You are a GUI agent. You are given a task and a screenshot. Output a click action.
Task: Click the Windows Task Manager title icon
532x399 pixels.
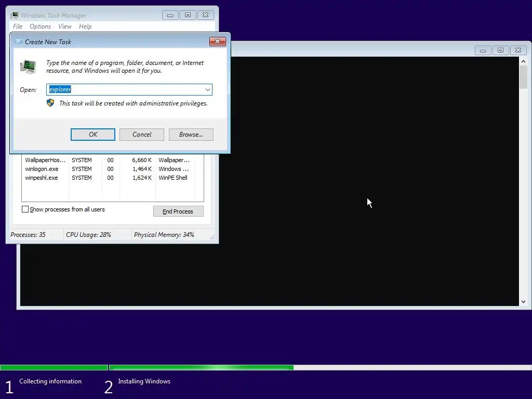[14, 15]
